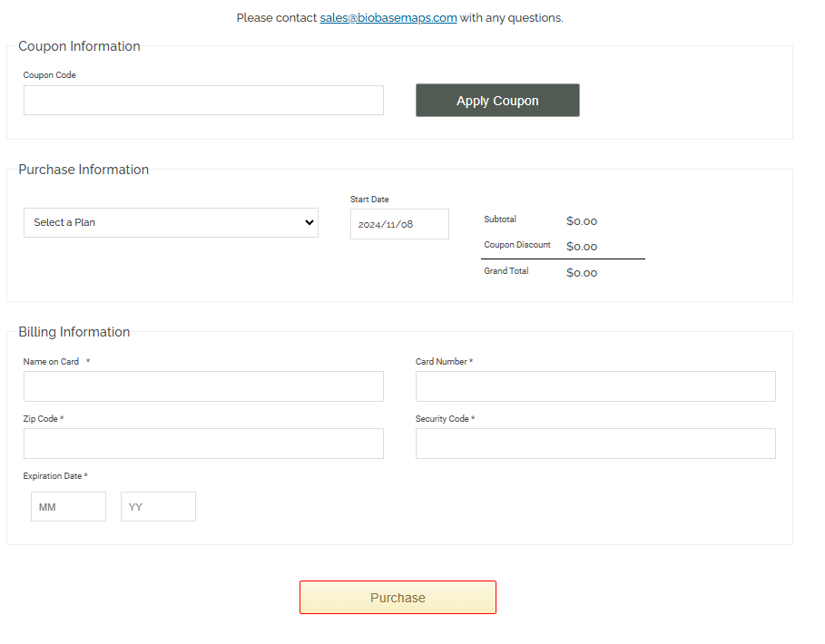Click the Coupon Information heading
The height and width of the screenshot is (644, 825).
80,46
